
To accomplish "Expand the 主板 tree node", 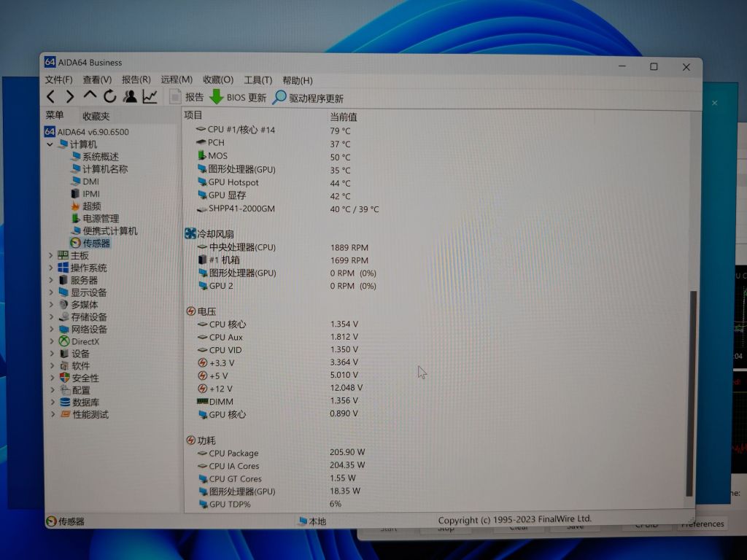I will (x=51, y=256).
